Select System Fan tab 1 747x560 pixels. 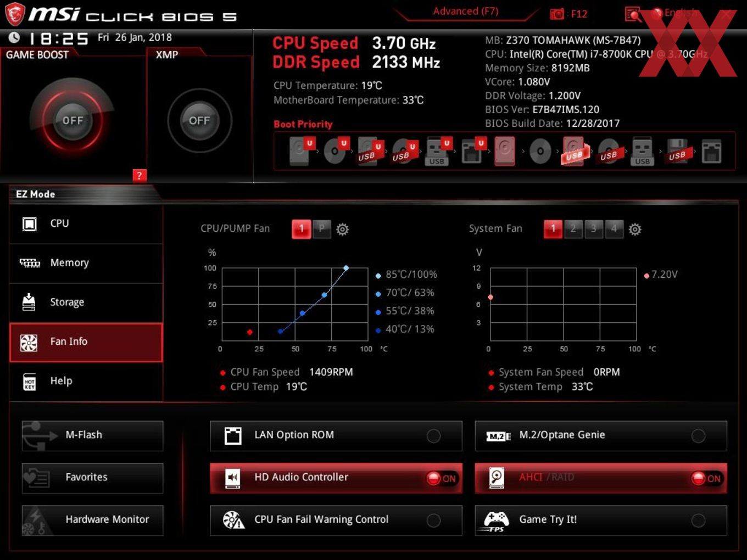(553, 229)
